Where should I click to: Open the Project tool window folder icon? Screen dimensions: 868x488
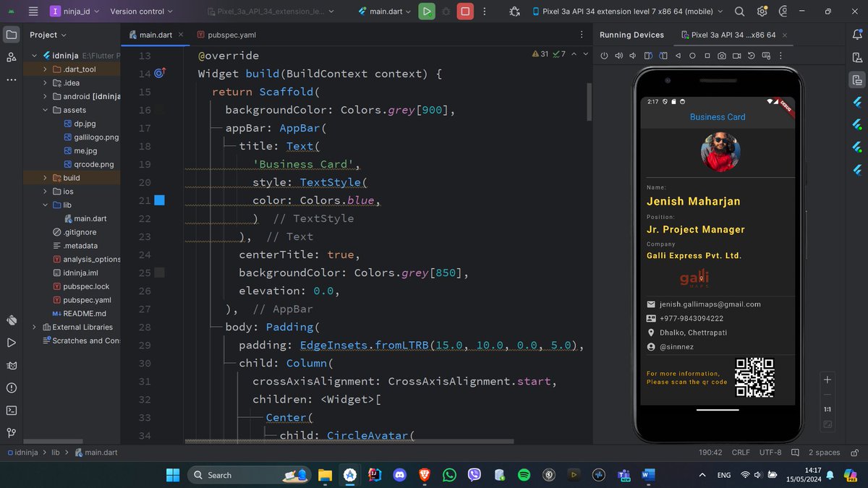coord(11,35)
